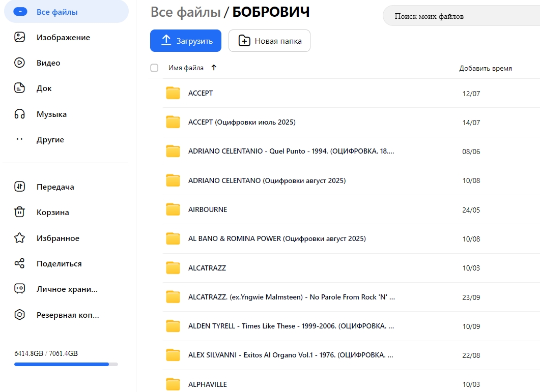Open Резервная коп... in the sidebar
This screenshot has height=392, width=540.
68,315
